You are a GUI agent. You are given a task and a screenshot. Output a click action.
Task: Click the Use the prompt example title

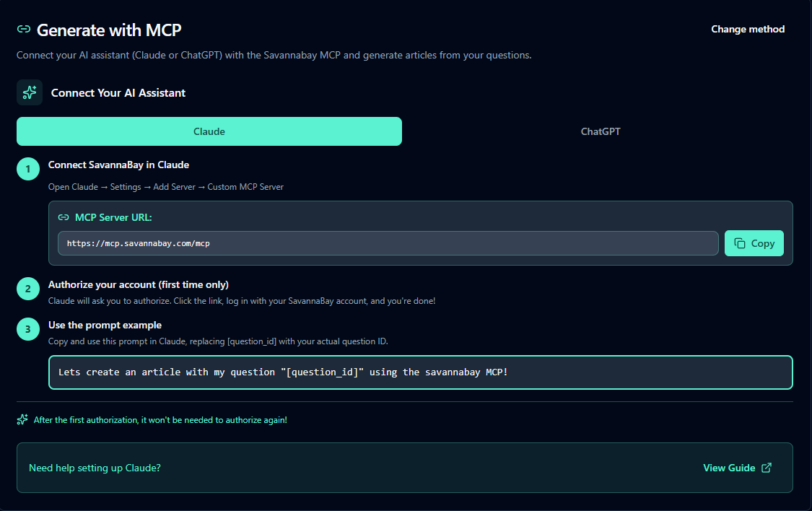click(105, 325)
